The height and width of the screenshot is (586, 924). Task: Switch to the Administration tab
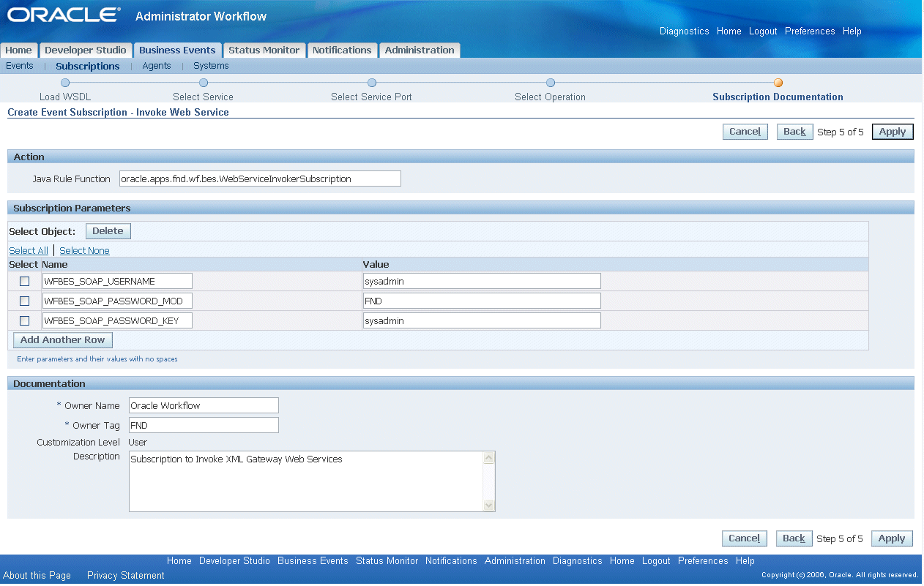tap(420, 50)
